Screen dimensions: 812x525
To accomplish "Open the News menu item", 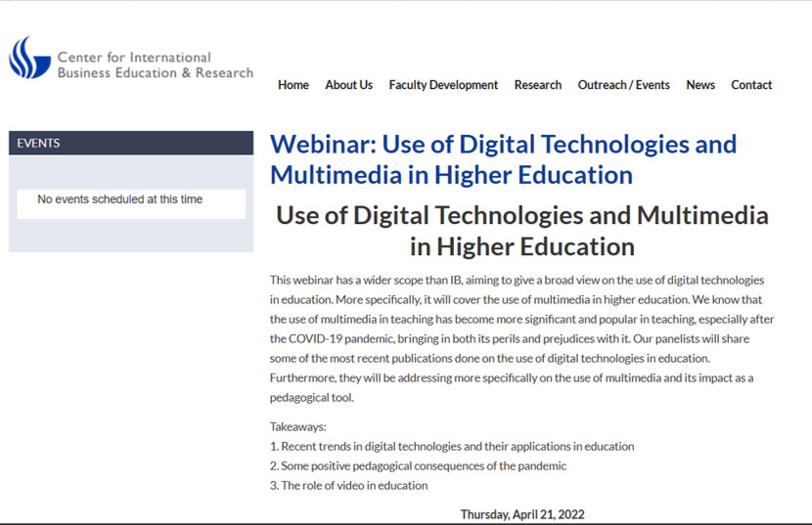I will (x=700, y=85).
